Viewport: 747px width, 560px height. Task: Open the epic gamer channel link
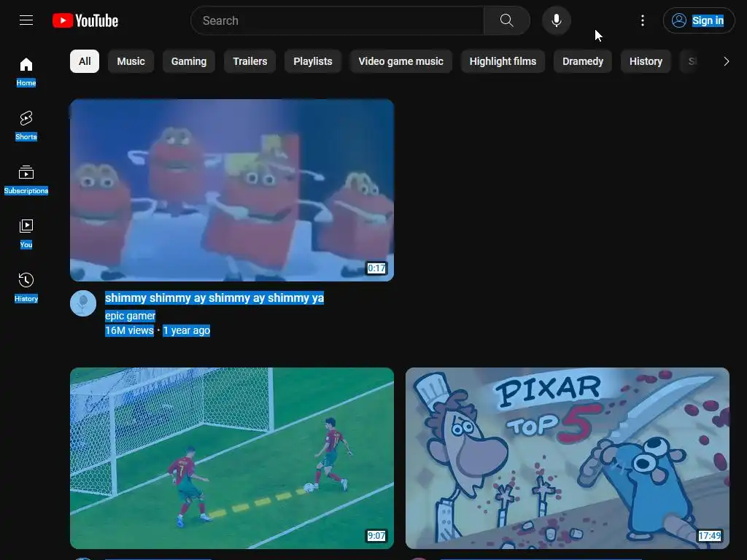[x=130, y=316]
